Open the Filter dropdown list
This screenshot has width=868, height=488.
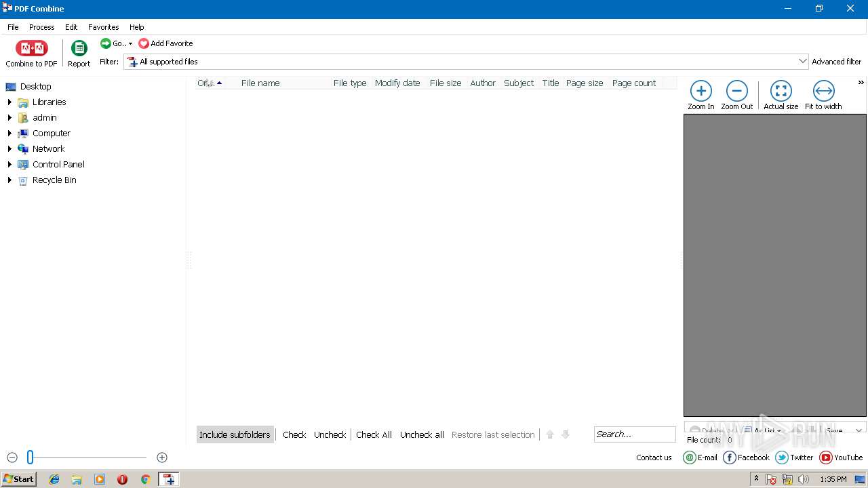click(x=803, y=61)
